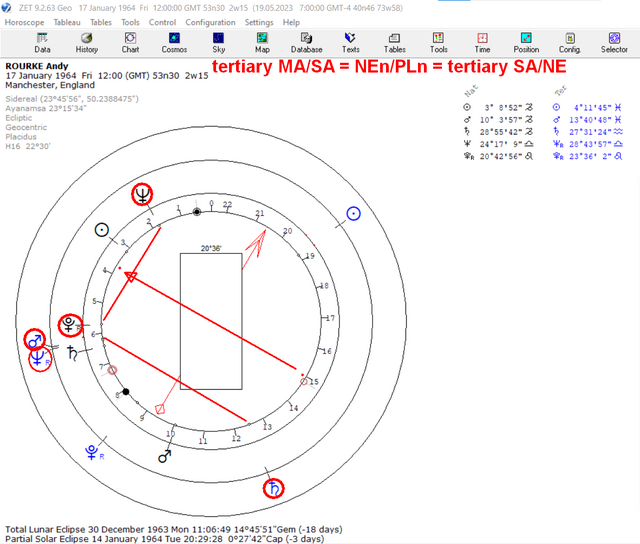
Task: Click the Manchester, England location text
Action: [50, 85]
